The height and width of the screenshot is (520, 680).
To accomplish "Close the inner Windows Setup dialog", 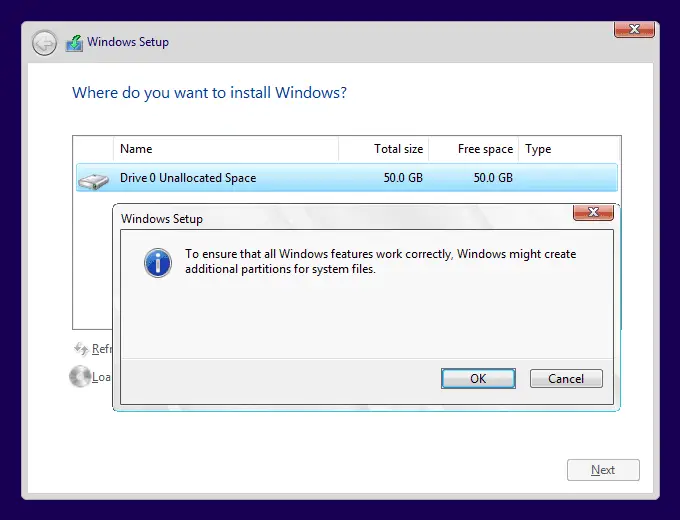I will click(593, 212).
